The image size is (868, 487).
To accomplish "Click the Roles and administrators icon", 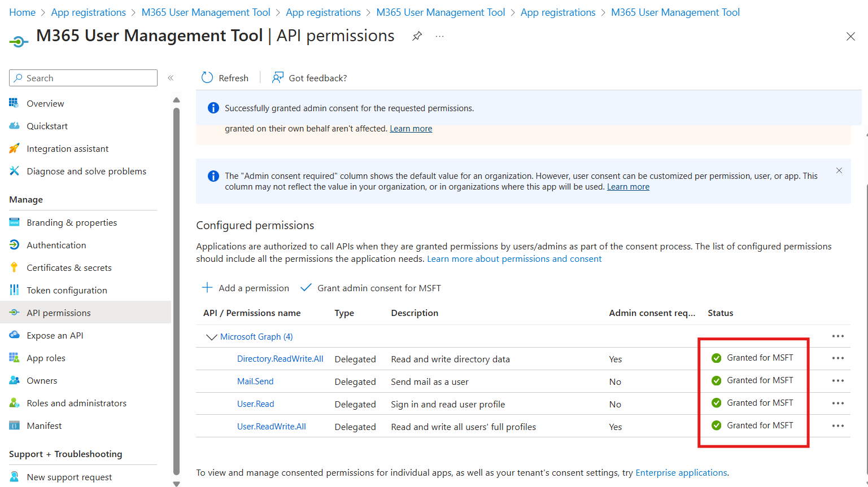I will 14,403.
